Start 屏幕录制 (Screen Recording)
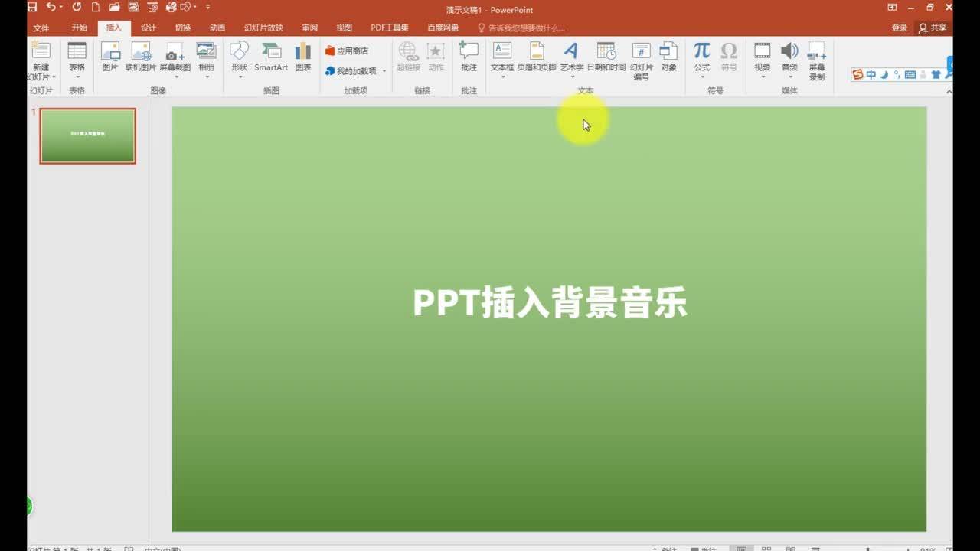980x551 pixels. [x=816, y=61]
